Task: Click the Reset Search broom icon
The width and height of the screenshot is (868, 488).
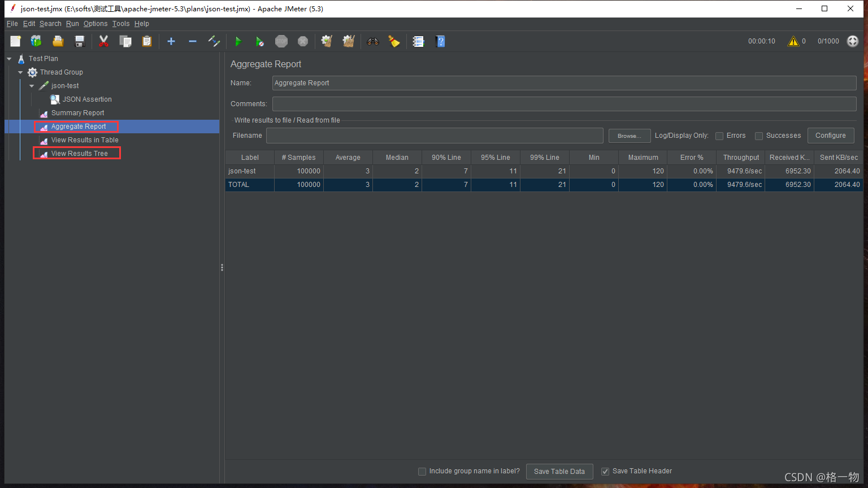Action: [394, 41]
